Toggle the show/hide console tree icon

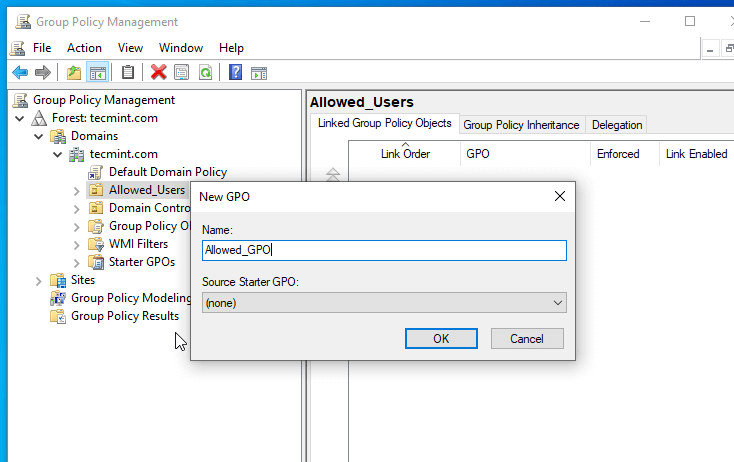pyautogui.click(x=98, y=73)
